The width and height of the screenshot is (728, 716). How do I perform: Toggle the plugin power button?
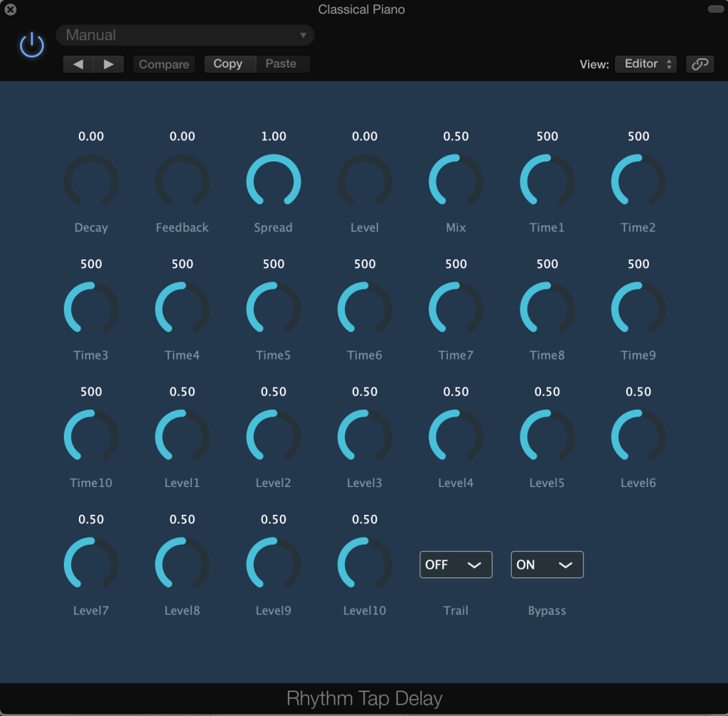click(32, 46)
